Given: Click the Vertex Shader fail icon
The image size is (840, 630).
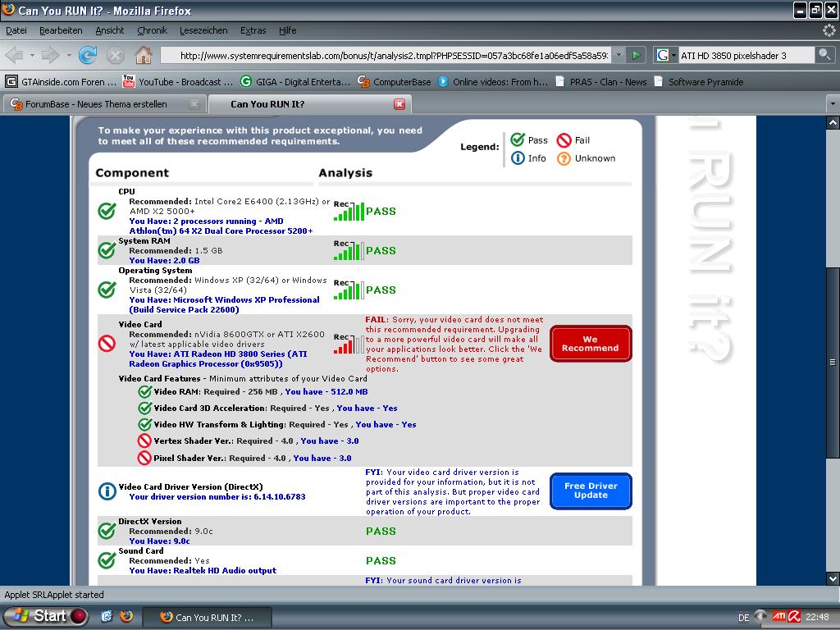Looking at the screenshot, I should [x=144, y=441].
